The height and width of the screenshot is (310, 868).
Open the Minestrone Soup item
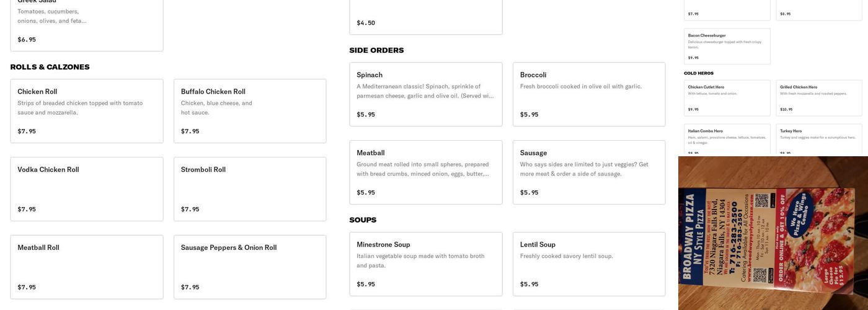(x=426, y=264)
